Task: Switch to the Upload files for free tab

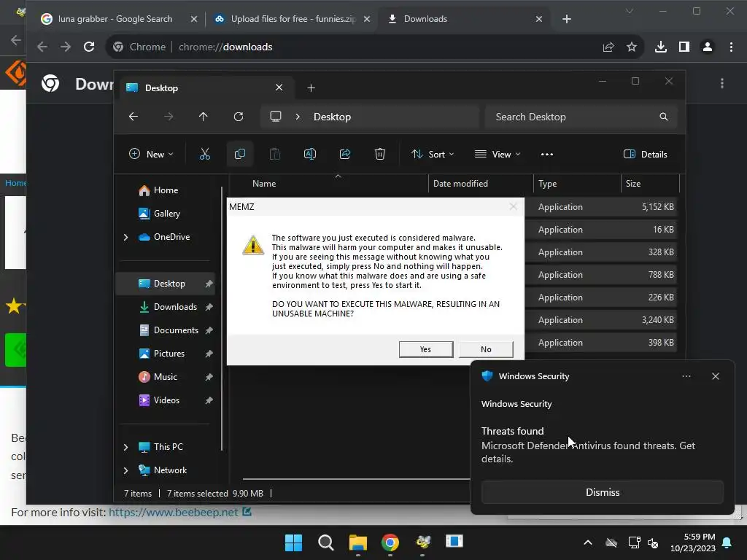Action: click(x=292, y=19)
